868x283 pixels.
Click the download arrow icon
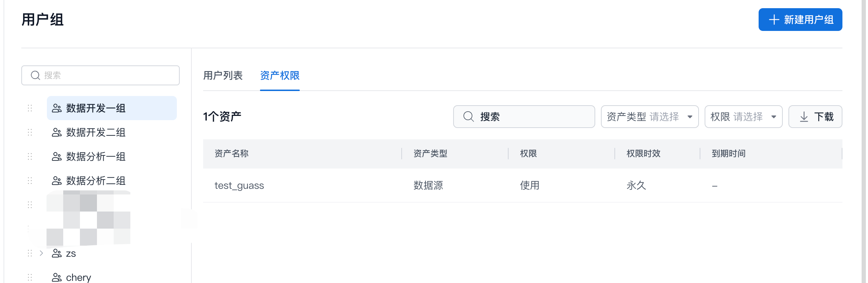(x=804, y=117)
